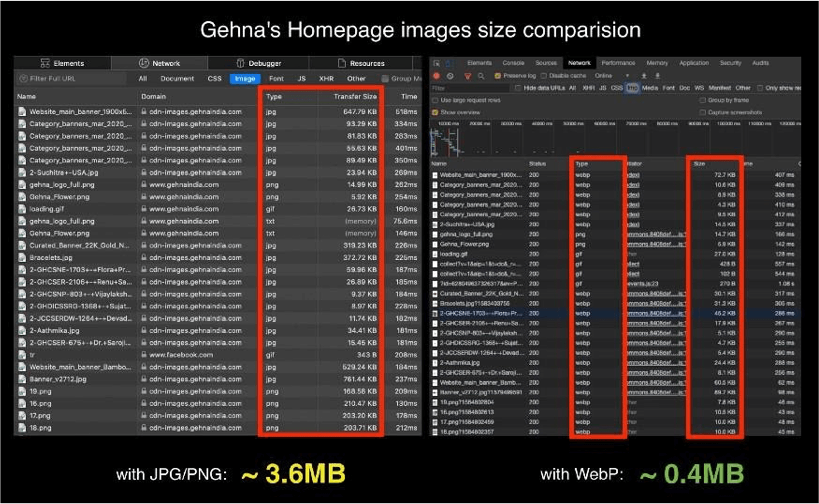Select the Manifest filter in Chrome DevTools
The image size is (819, 504).
pyautogui.click(x=719, y=88)
